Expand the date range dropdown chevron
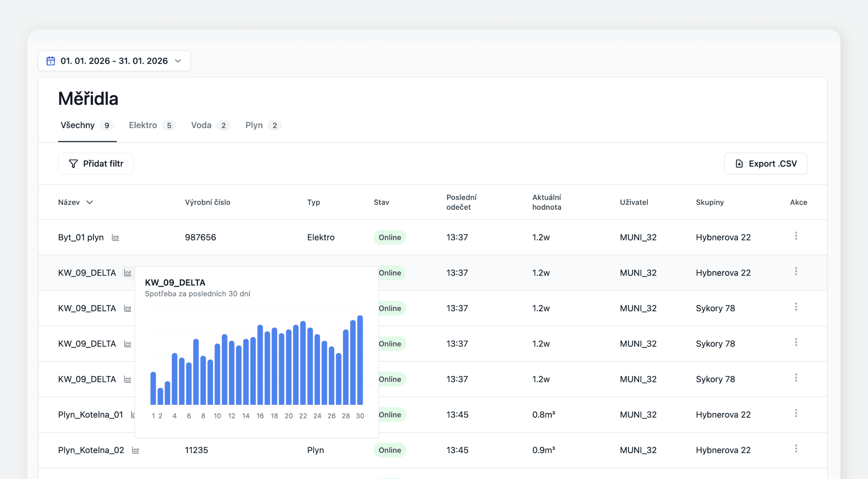Viewport: 868px width, 479px height. tap(178, 61)
